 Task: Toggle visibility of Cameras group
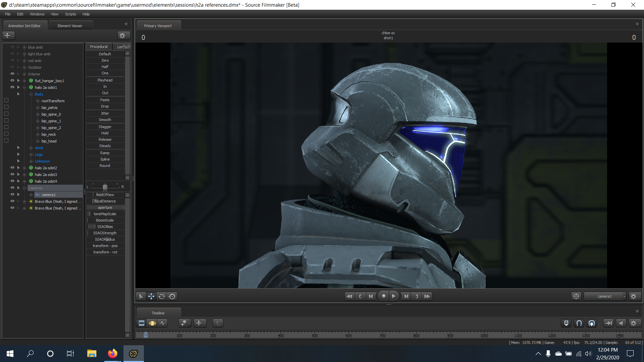click(x=12, y=188)
